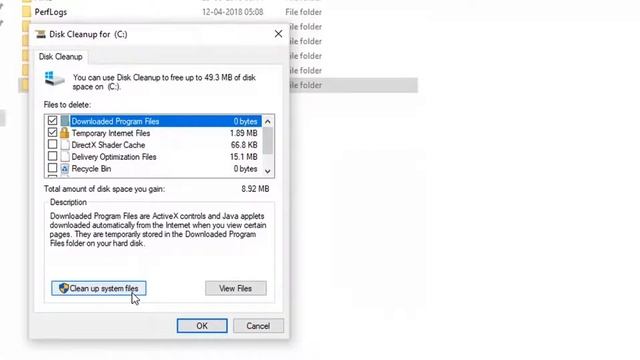
Task: Click the Windows drive icon beside the description
Action: pyautogui.click(x=54, y=79)
